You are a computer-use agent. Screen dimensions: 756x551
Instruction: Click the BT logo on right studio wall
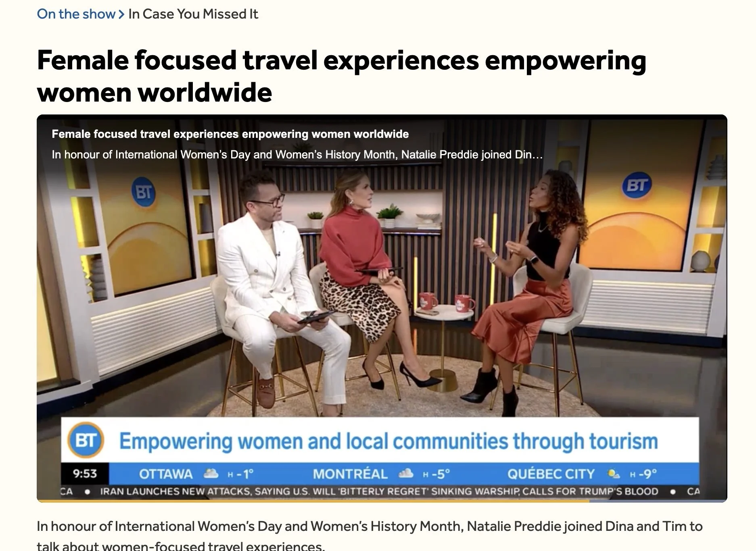coord(637,186)
